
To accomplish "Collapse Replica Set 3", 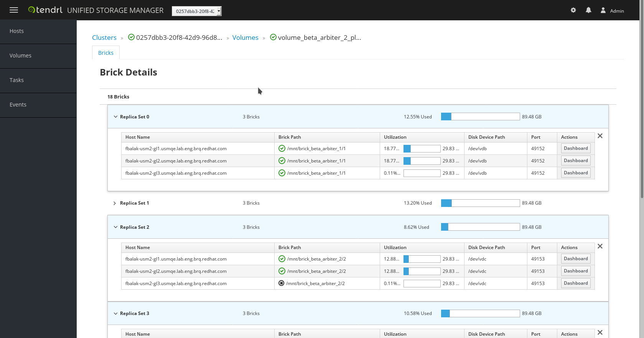I will 115,313.
